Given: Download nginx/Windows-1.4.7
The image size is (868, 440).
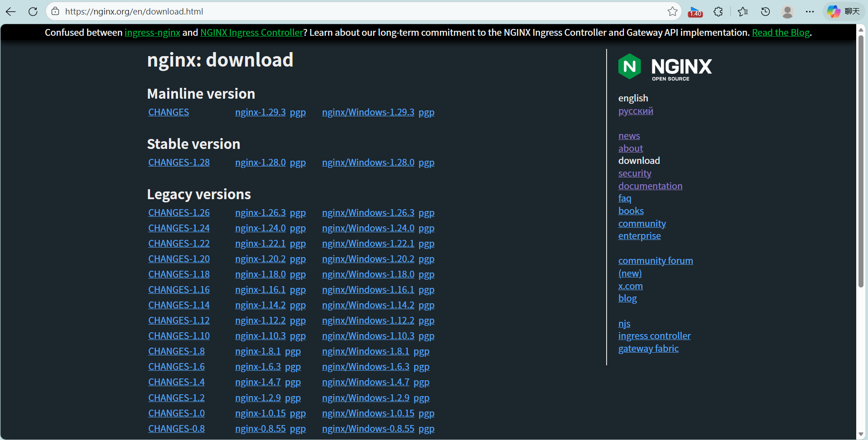Looking at the screenshot, I should click(366, 382).
